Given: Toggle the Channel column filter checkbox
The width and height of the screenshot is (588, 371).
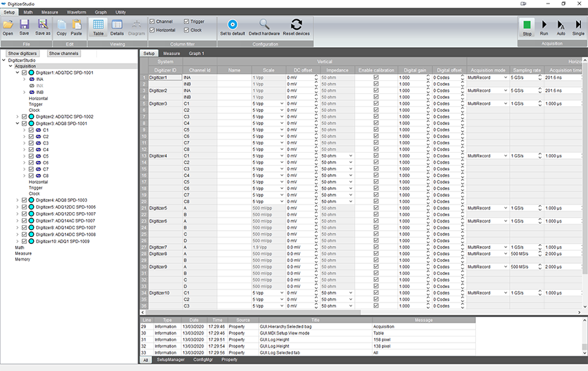Looking at the screenshot, I should point(152,21).
